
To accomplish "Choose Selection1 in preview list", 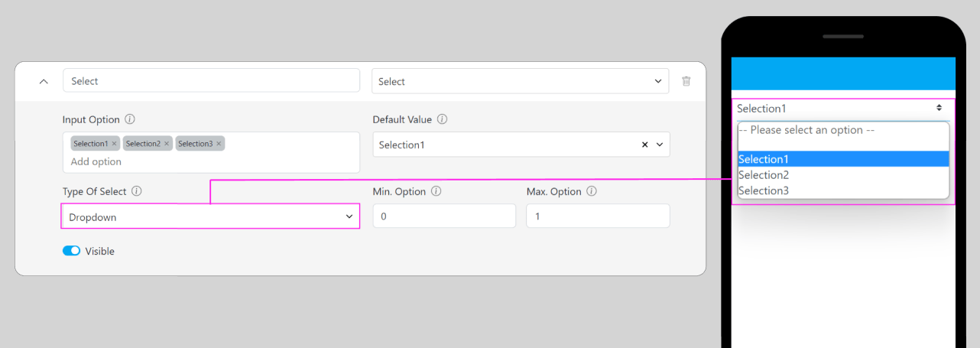I will 843,159.
